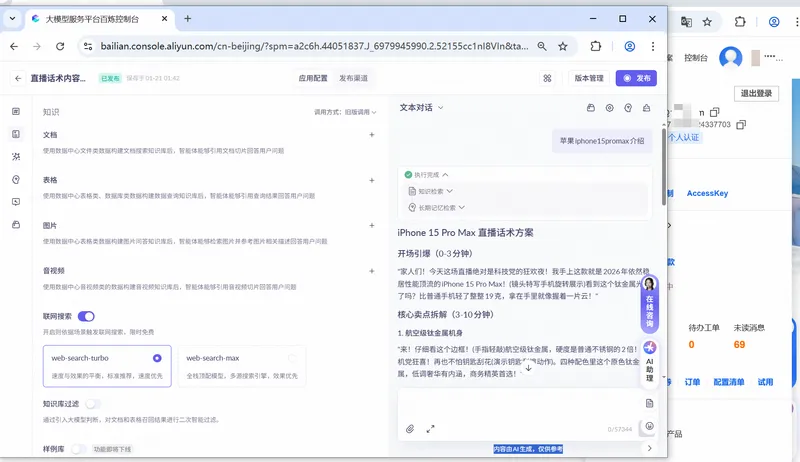Attach a file with the paperclip icon
The height and width of the screenshot is (462, 800).
click(x=410, y=429)
